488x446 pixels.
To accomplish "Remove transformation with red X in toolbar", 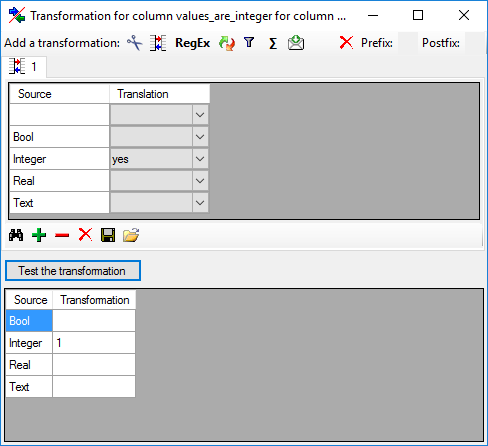I will coord(346,43).
